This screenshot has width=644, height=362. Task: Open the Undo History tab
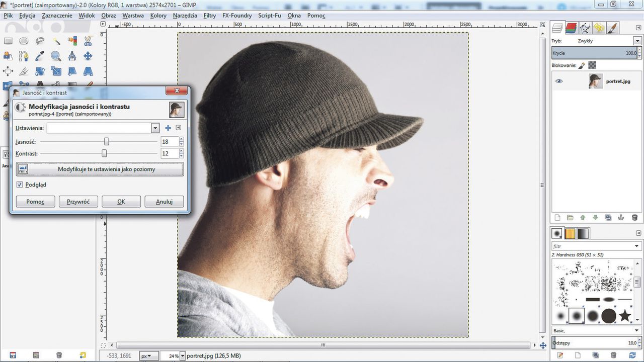(598, 28)
